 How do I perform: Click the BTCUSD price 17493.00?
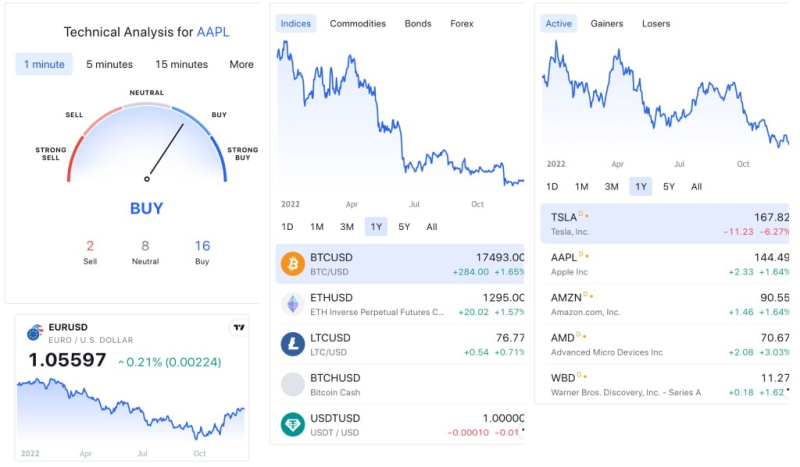pos(500,258)
